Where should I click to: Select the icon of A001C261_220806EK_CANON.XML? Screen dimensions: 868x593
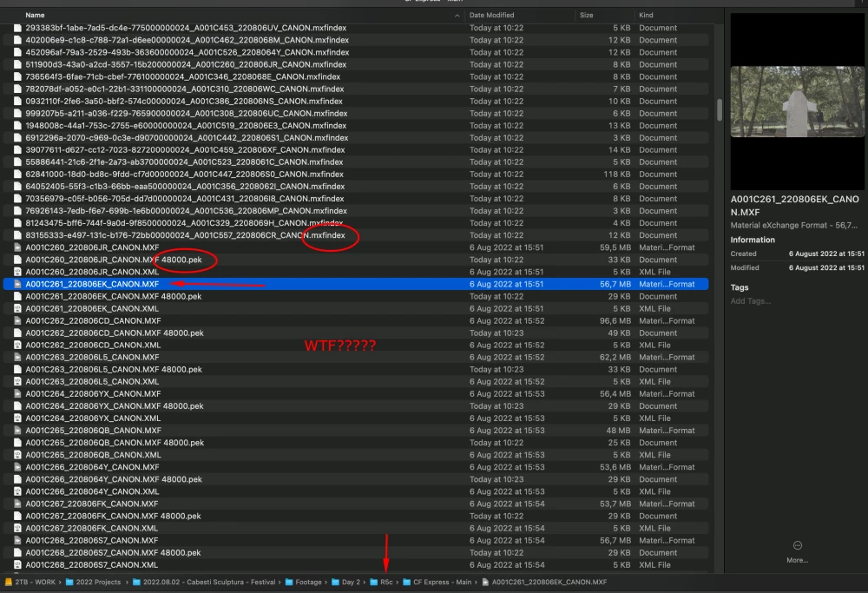point(17,308)
